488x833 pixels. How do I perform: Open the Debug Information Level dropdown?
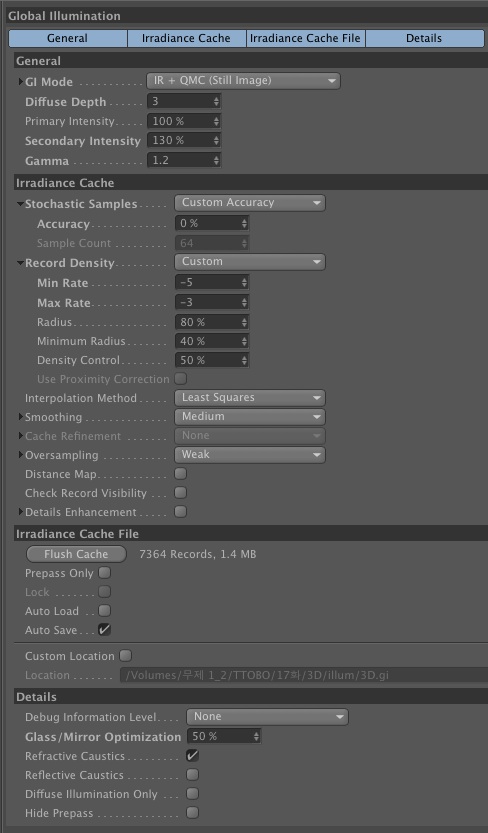[267, 717]
